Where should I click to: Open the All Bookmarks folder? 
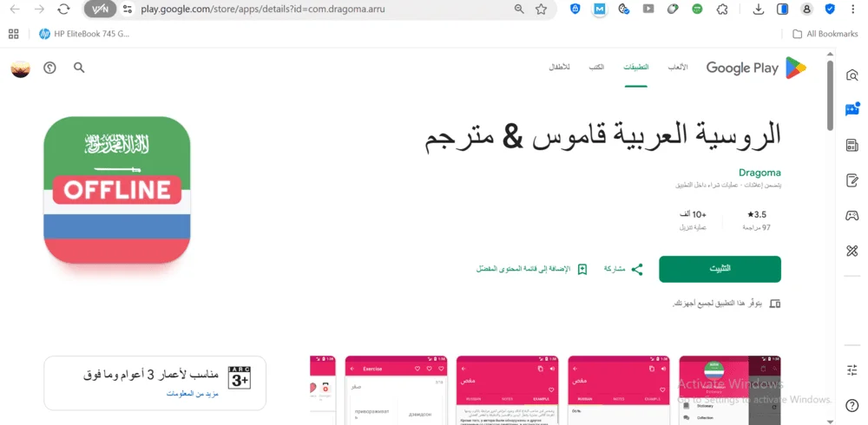(x=825, y=34)
